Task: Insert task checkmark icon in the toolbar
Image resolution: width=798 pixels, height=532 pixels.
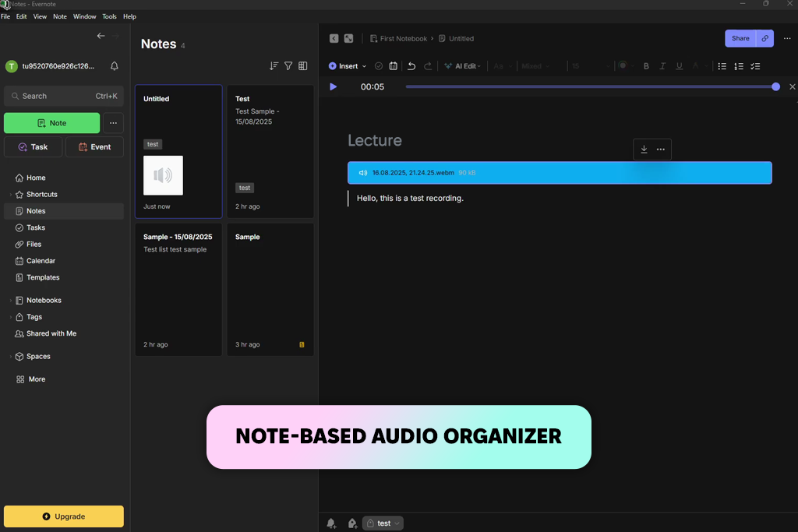Action: [x=379, y=66]
